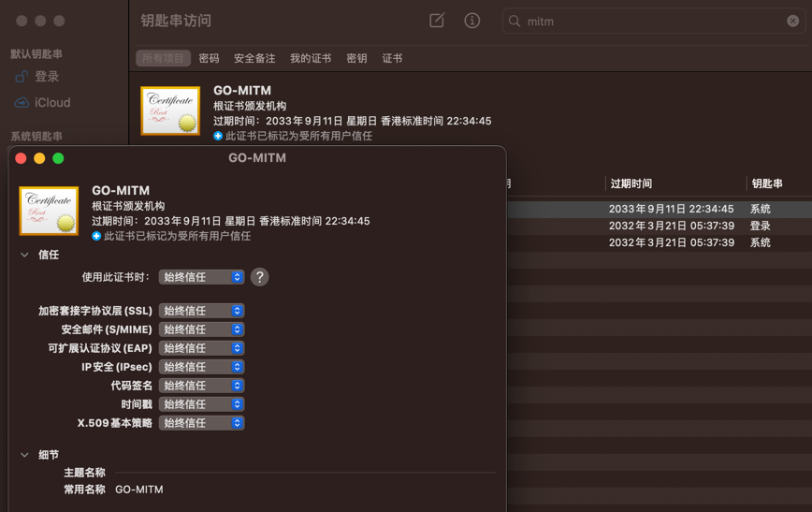Minimize the GO-MITM dialog with yellow button
The height and width of the screenshot is (512, 812).
pos(39,158)
